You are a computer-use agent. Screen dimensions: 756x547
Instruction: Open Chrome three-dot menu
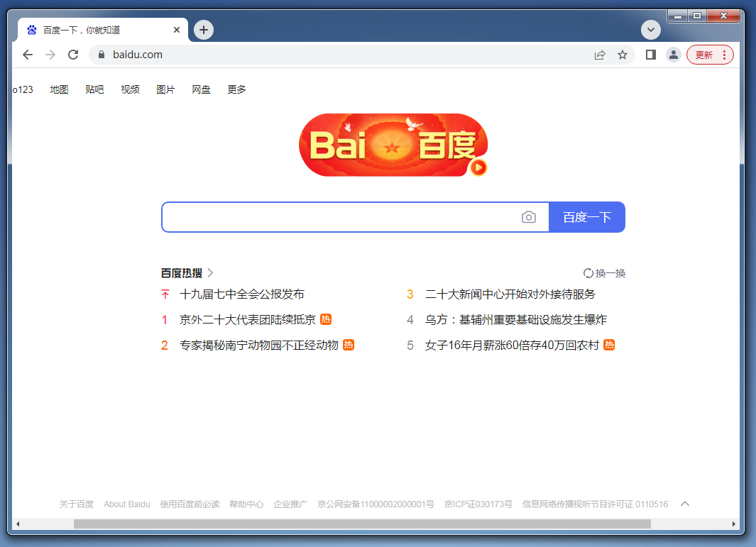(x=724, y=55)
